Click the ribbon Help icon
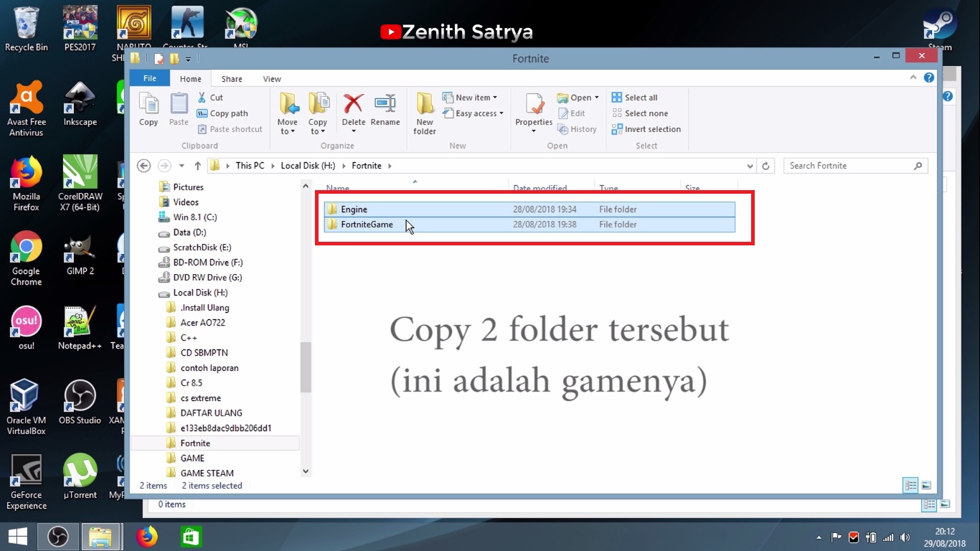The image size is (980, 551). click(x=929, y=78)
